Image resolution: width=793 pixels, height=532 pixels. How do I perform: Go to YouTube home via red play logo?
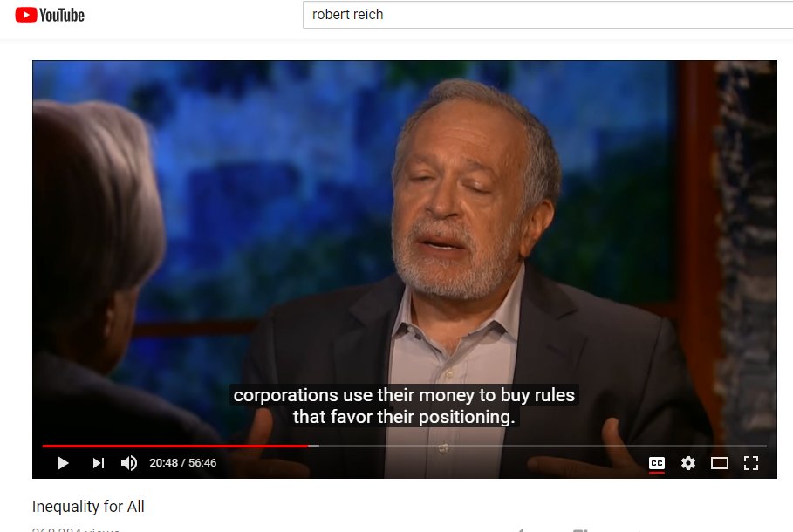click(26, 15)
